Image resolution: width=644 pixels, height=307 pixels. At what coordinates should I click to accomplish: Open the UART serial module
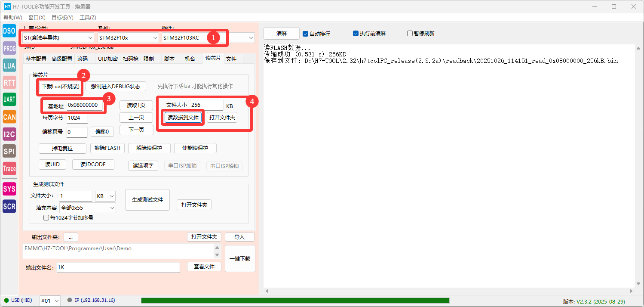pyautogui.click(x=9, y=99)
